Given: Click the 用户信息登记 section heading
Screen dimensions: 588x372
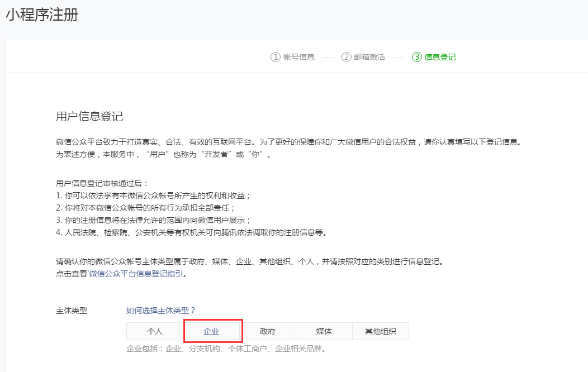Looking at the screenshot, I should coord(89,117).
